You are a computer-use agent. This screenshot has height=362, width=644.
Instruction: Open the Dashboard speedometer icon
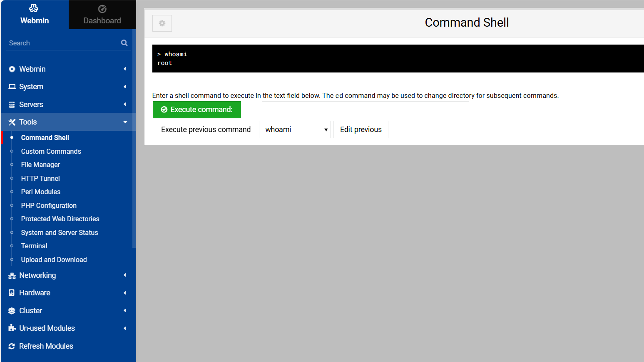tap(102, 9)
